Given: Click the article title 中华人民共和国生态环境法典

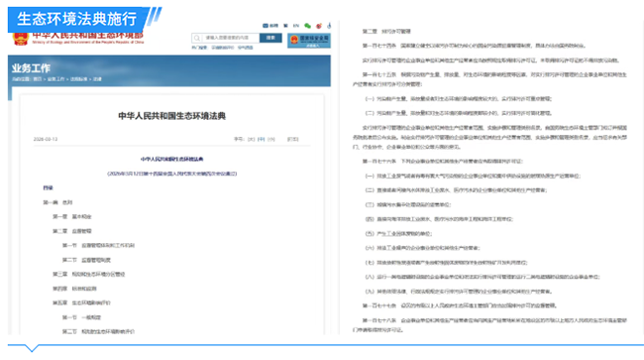Looking at the screenshot, I should click(171, 116).
